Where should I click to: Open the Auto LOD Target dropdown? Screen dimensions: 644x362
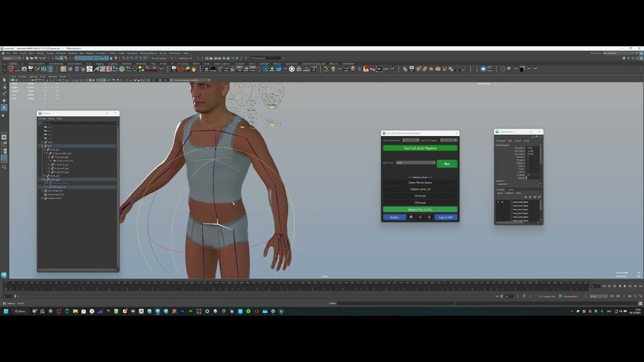pyautogui.click(x=449, y=140)
